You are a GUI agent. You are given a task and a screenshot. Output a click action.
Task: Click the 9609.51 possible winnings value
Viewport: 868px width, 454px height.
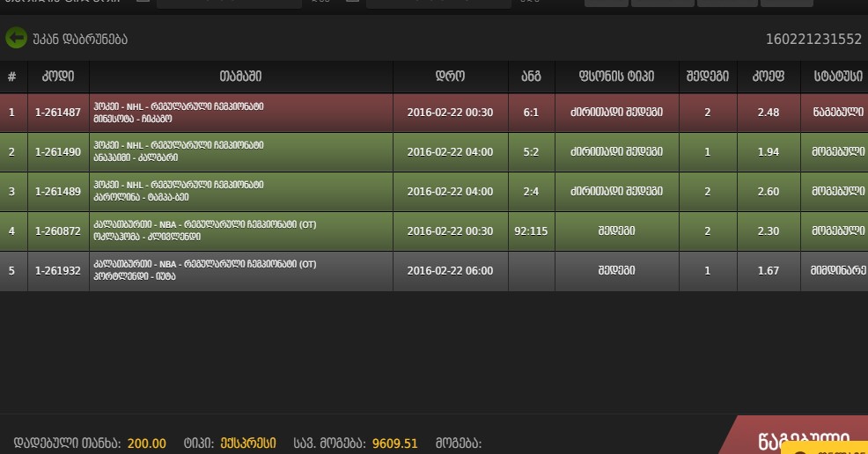click(394, 443)
